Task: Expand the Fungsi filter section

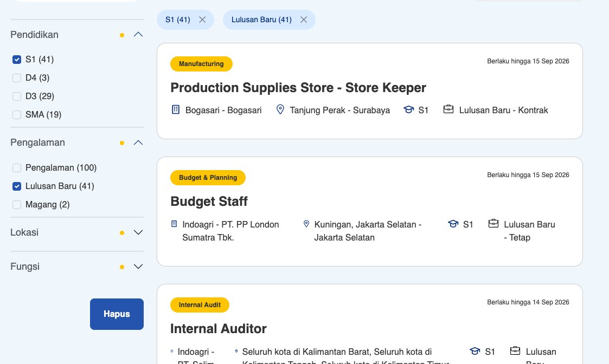Action: tap(138, 266)
